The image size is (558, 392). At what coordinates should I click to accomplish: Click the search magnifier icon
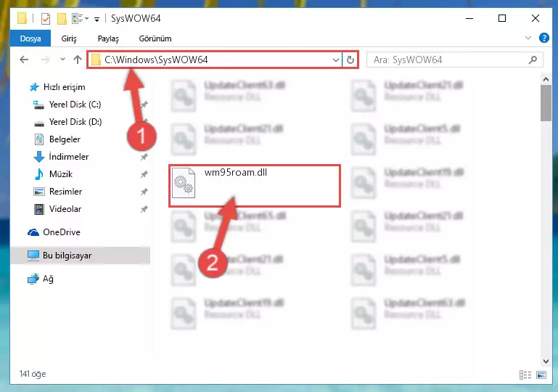pyautogui.click(x=533, y=60)
